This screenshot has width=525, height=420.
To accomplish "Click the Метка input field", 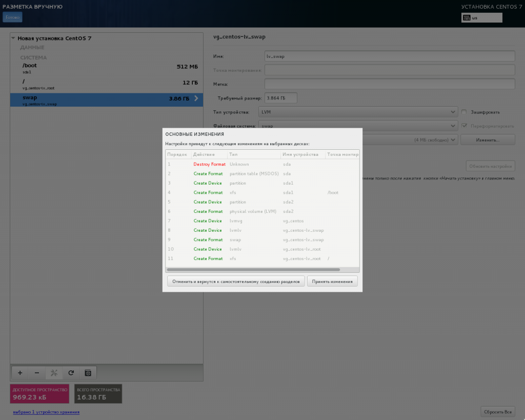I will [390, 84].
